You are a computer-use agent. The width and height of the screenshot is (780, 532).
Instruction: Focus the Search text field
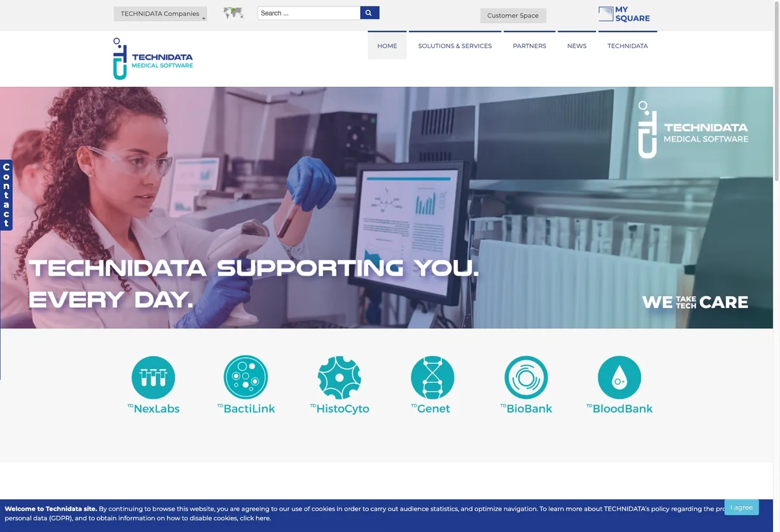[309, 13]
